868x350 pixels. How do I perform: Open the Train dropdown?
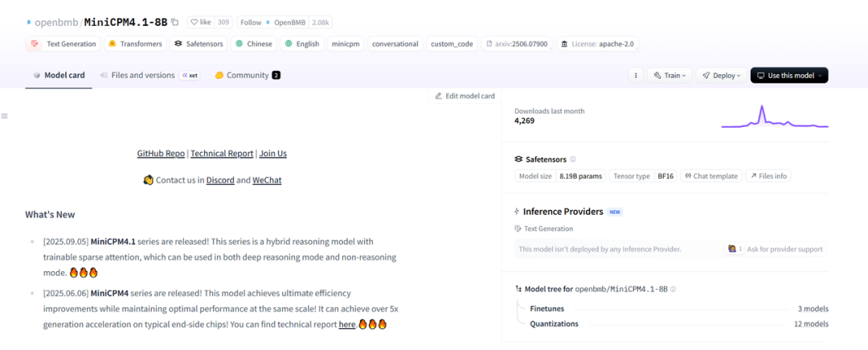click(669, 75)
